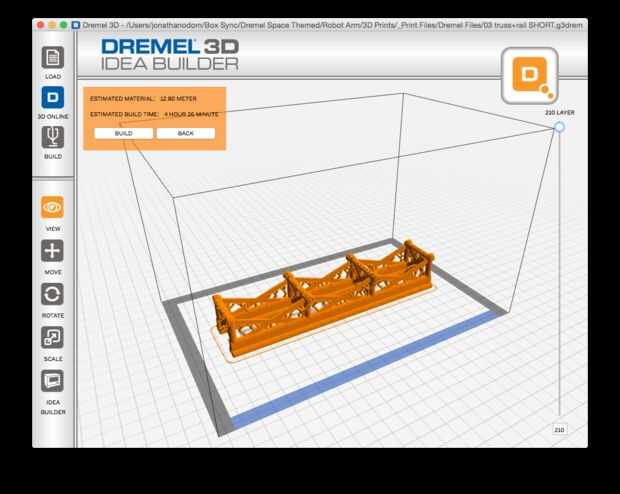Maximize the window with green button
Screen dimensions: 620x494
coord(63,25)
